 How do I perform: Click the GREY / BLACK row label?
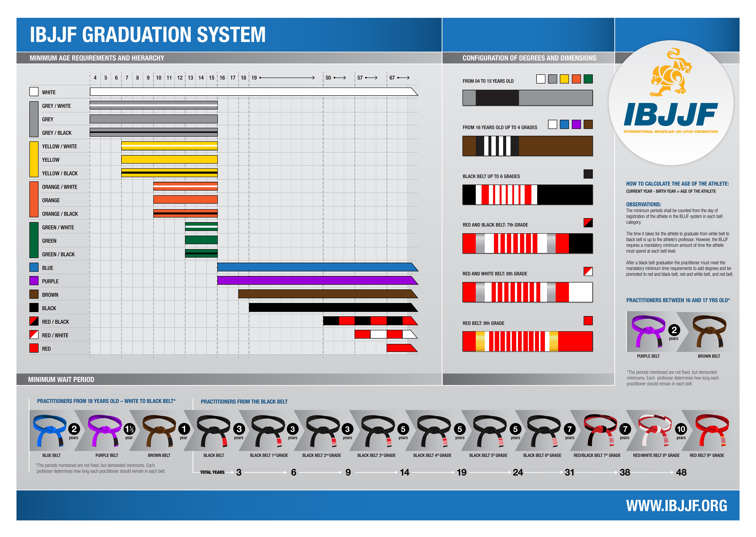(x=57, y=133)
